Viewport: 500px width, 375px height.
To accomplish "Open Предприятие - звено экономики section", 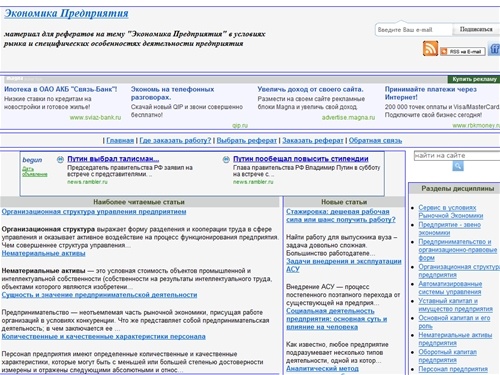I will (x=450, y=229).
